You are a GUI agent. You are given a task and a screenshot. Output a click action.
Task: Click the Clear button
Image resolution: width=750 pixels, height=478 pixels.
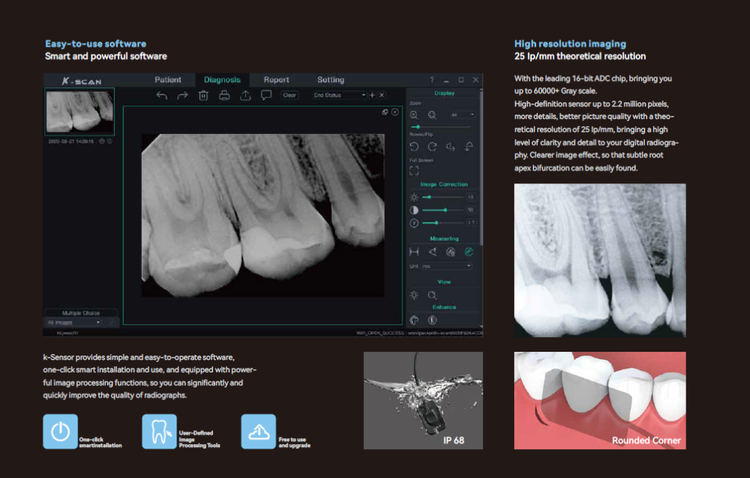[289, 95]
